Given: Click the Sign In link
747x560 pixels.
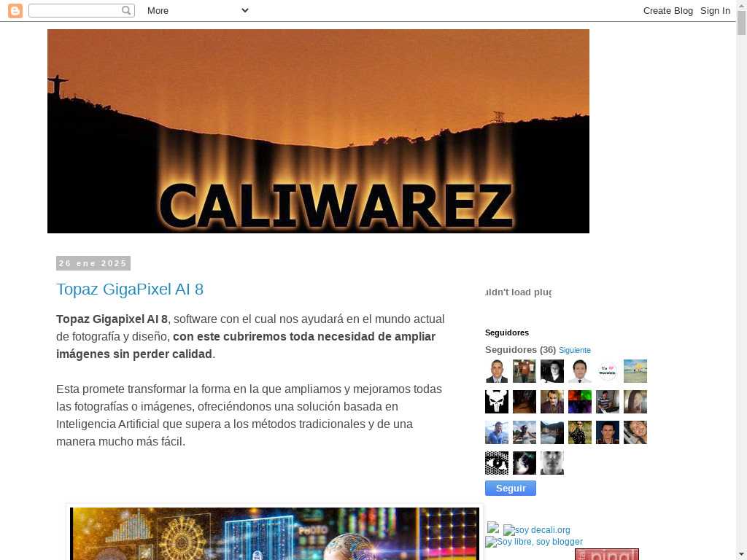Looking at the screenshot, I should pos(715,10).
